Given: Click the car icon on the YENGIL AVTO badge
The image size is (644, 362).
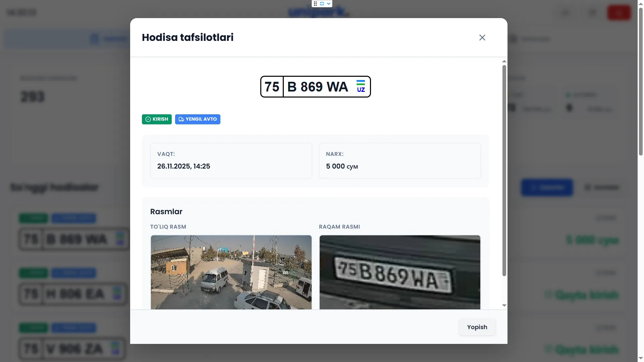Looking at the screenshot, I should pos(181,119).
